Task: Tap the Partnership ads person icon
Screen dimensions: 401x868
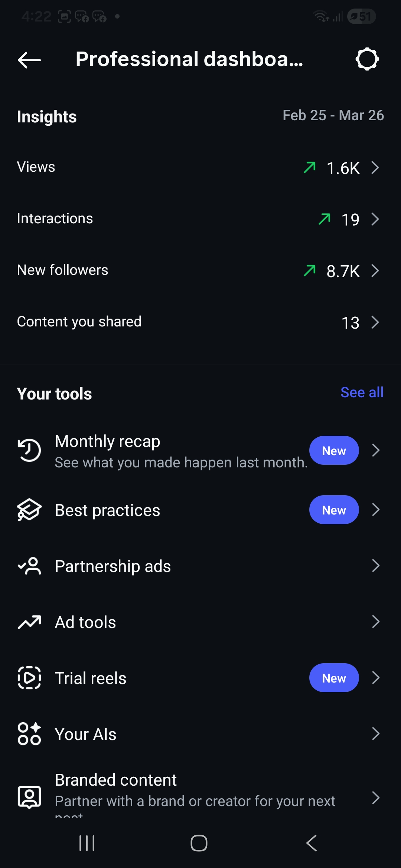Action: point(29,566)
